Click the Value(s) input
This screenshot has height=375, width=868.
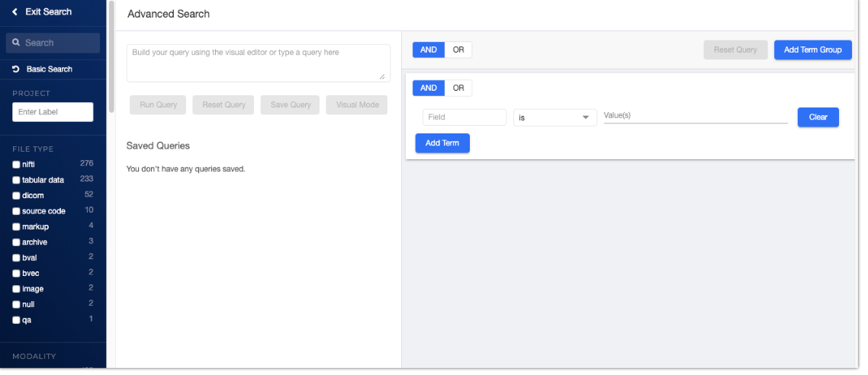(696, 116)
